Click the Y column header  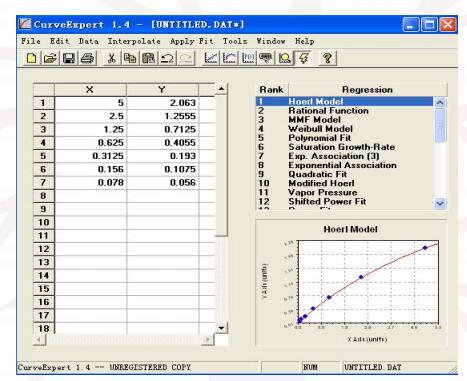162,90
